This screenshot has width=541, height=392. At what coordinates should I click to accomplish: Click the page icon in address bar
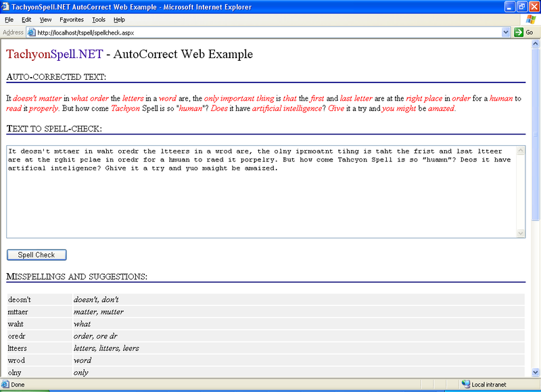click(x=31, y=32)
